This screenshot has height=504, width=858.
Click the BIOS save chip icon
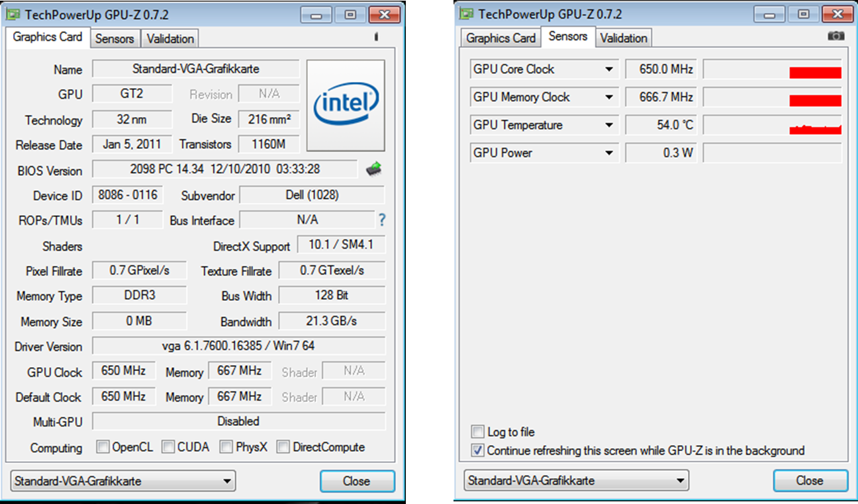374,169
